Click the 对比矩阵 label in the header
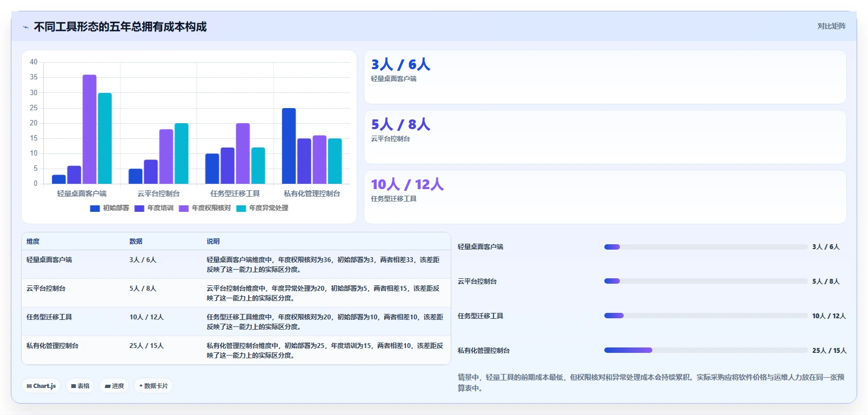This screenshot has width=868, height=415. pyautogui.click(x=831, y=26)
